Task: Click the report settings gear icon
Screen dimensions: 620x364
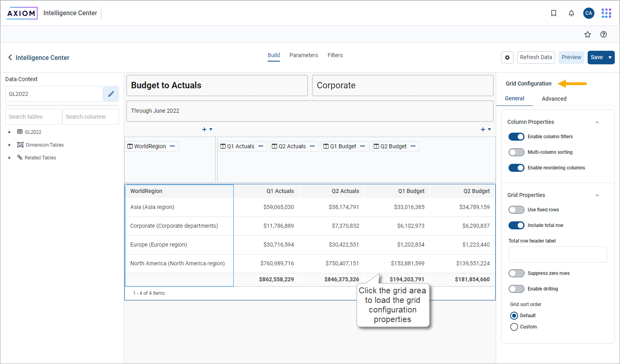Action: (x=507, y=57)
